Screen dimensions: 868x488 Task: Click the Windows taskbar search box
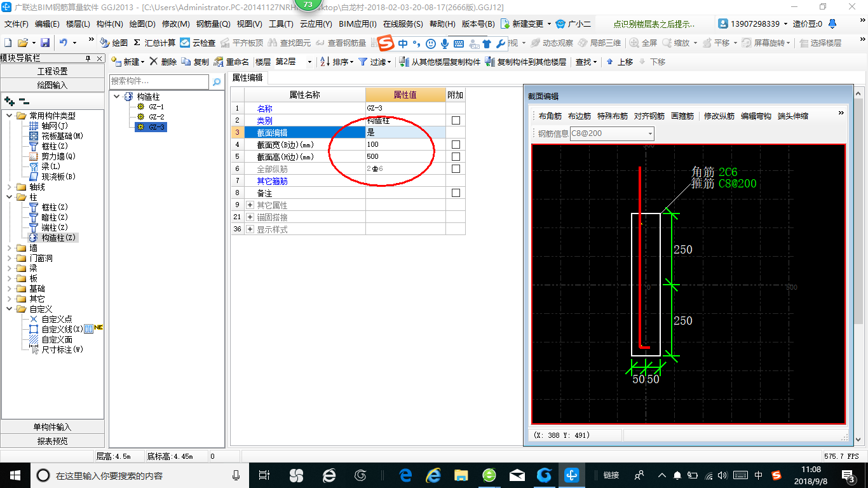tap(140, 475)
